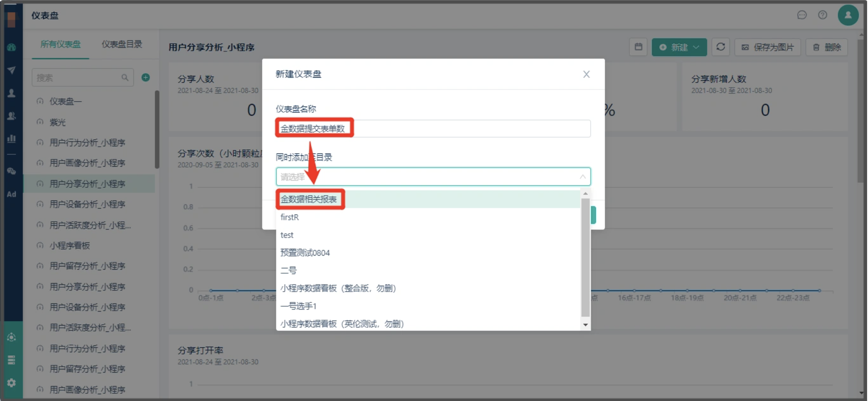Viewport: 868px width, 401px height.
Task: Open 小程序看板 dashboard
Action: [89, 246]
